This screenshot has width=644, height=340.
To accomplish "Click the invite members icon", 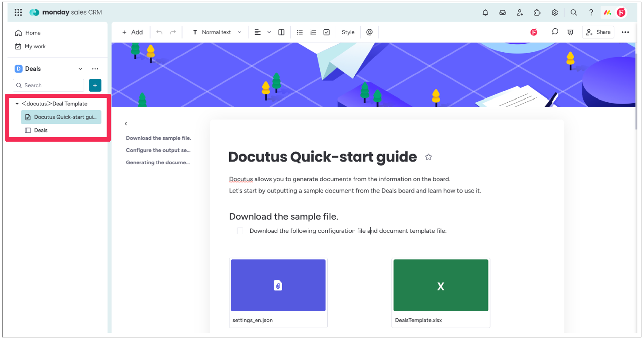I will click(520, 12).
